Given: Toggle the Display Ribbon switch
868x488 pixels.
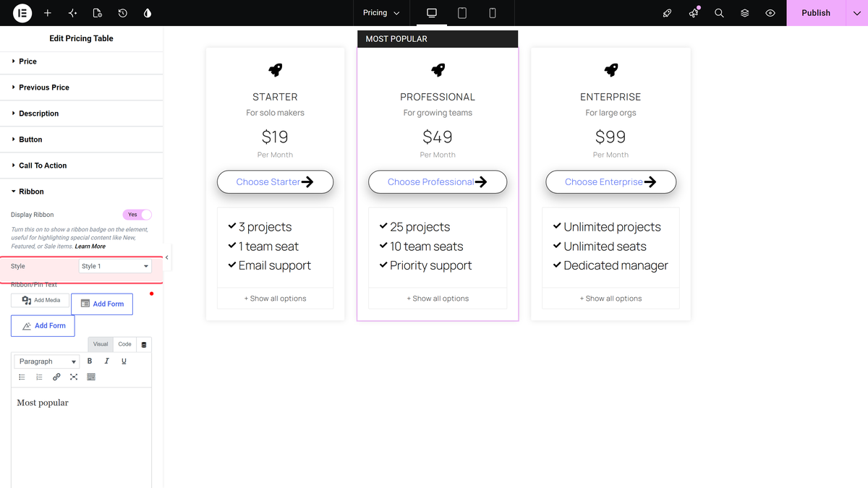Looking at the screenshot, I should click(137, 215).
